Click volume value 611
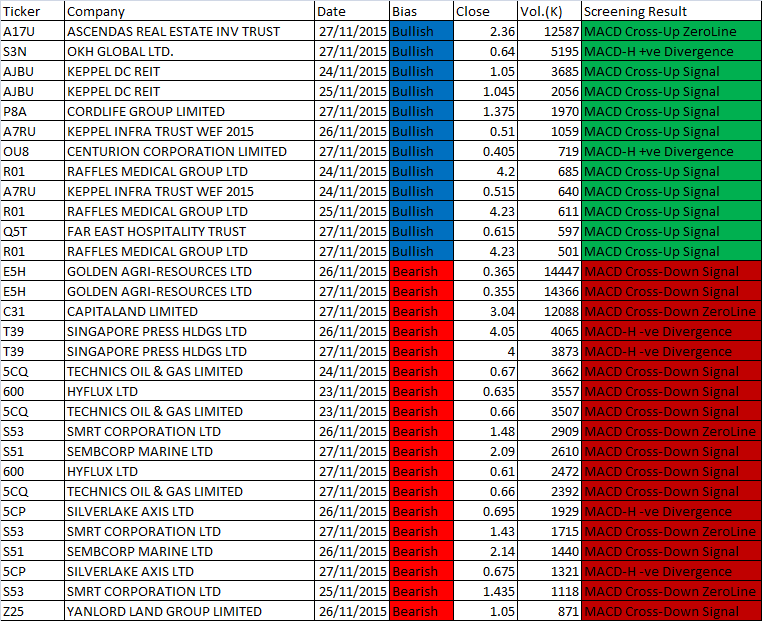This screenshot has width=762, height=621. [x=549, y=211]
